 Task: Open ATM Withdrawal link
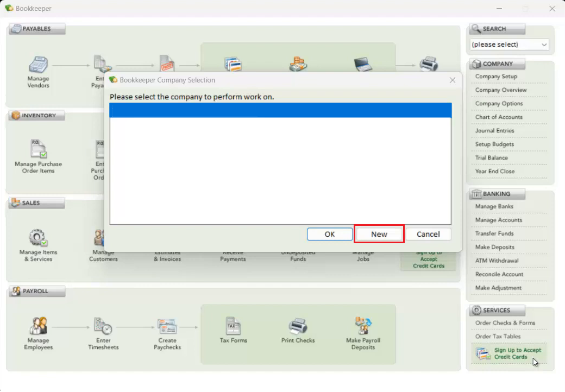[497, 261]
